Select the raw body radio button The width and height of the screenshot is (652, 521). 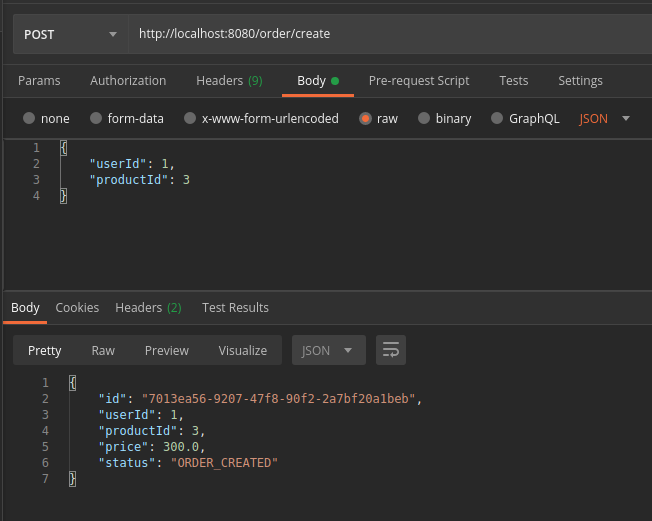(365, 118)
